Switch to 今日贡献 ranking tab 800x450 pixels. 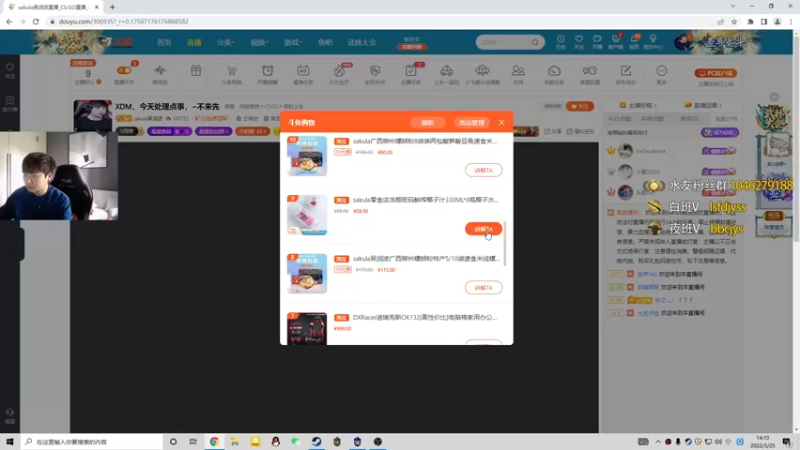pos(619,118)
